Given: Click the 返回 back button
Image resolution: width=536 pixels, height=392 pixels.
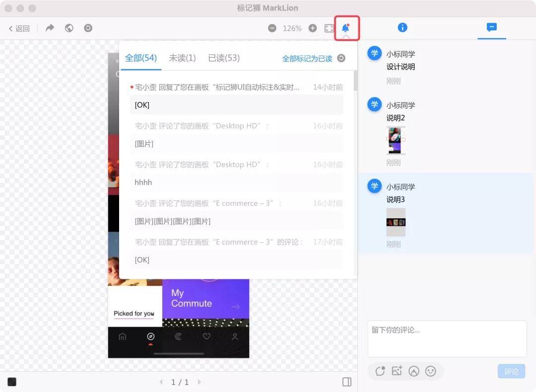Looking at the screenshot, I should point(19,28).
